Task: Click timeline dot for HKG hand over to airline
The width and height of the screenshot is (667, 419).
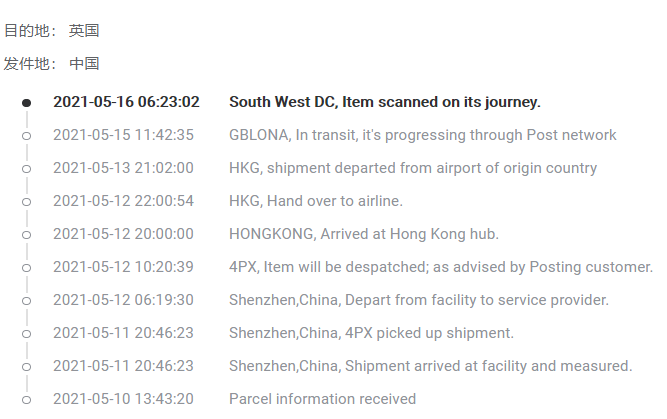Action: click(x=26, y=201)
